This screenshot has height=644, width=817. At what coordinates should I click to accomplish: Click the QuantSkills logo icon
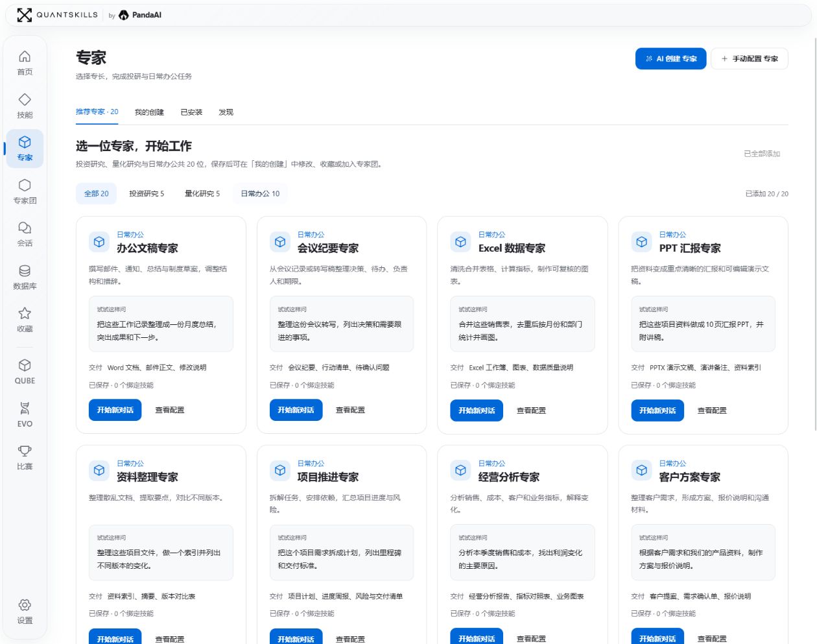[x=25, y=15]
